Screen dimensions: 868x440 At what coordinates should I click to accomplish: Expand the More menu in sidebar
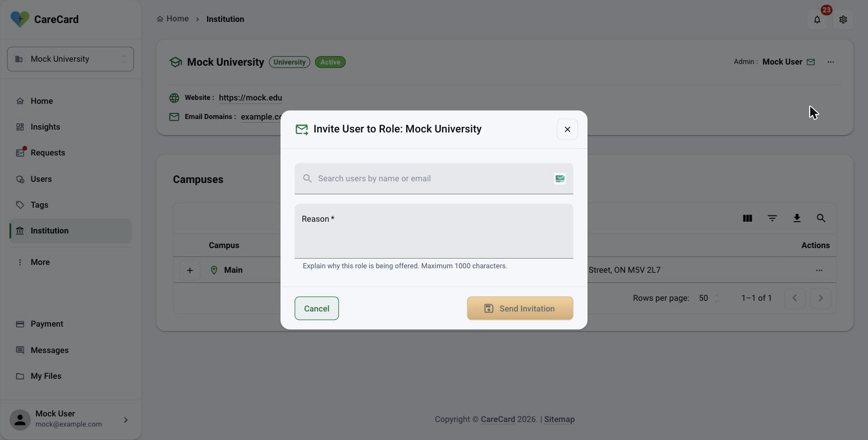[71, 262]
